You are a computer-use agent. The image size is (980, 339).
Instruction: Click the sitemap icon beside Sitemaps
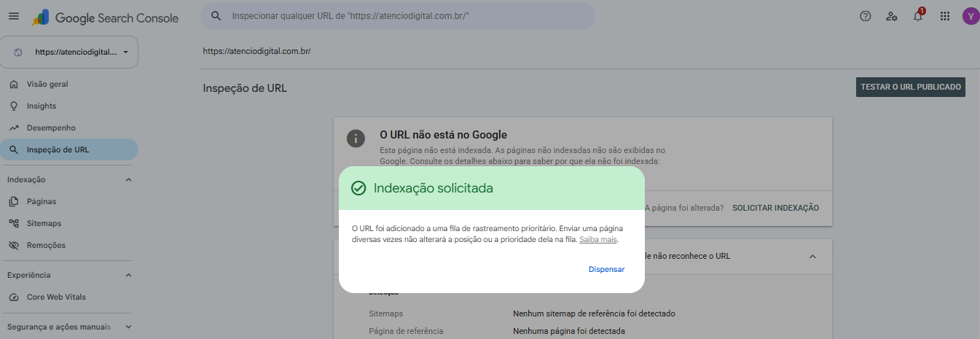[x=13, y=223]
